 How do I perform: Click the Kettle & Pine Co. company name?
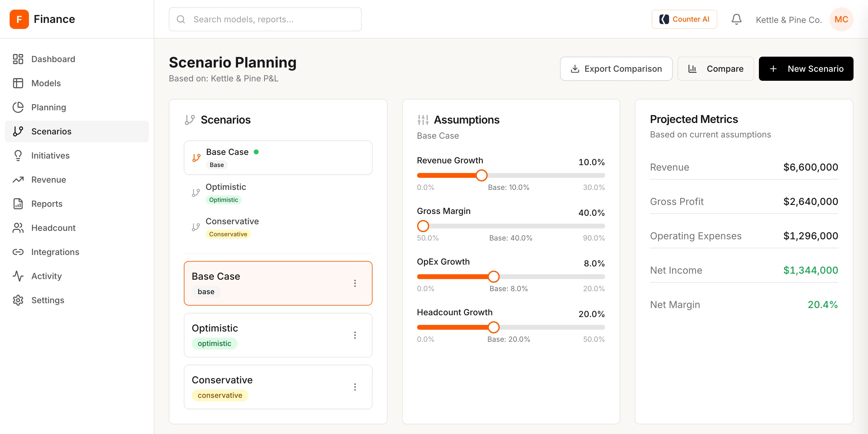pos(788,20)
